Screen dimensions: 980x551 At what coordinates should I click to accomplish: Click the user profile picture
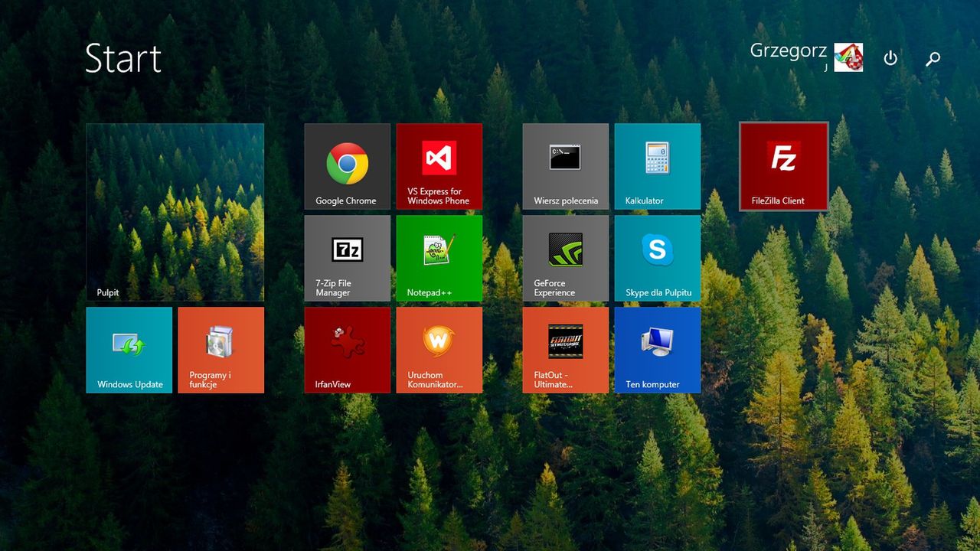[x=848, y=57]
